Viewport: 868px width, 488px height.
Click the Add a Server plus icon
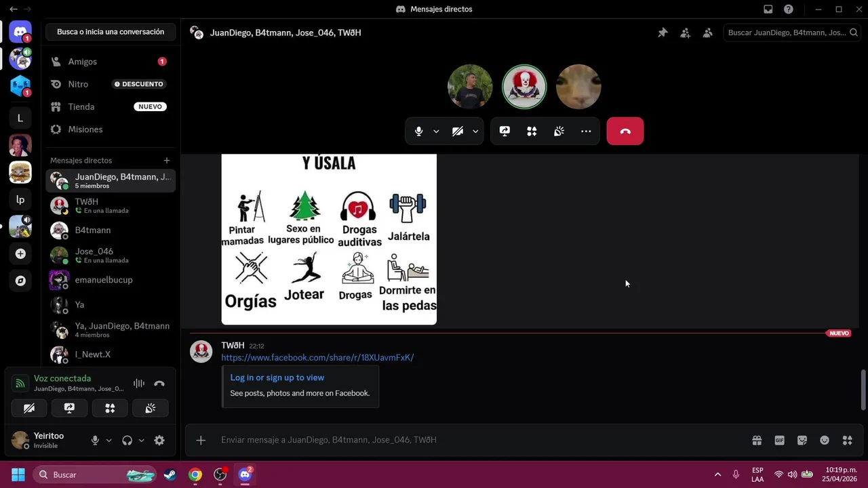(20, 253)
